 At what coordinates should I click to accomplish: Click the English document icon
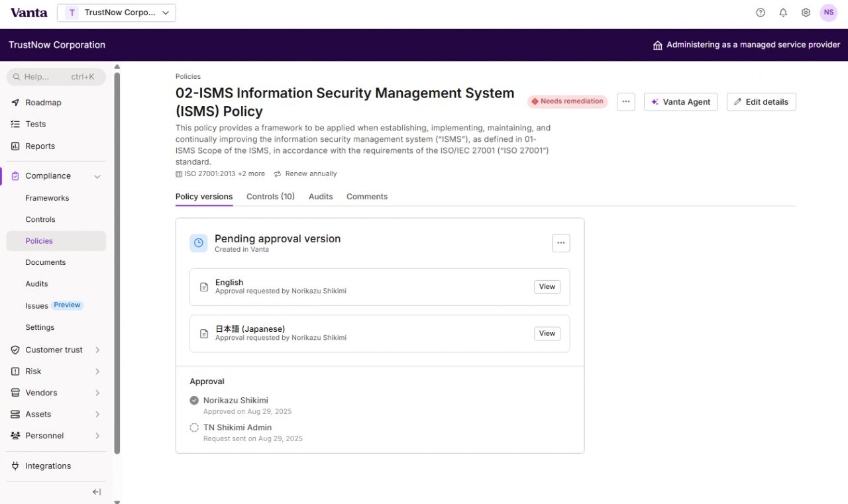point(204,287)
